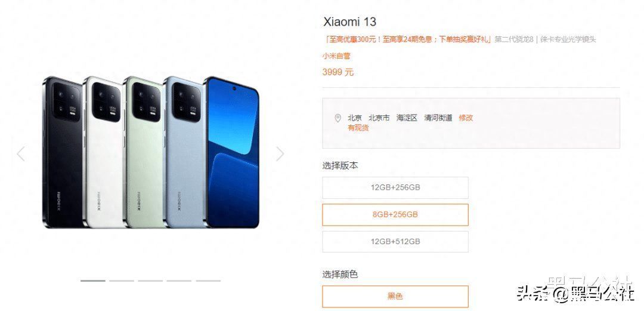
Task: Jump to the first carousel slide indicator
Action: pyautogui.click(x=93, y=281)
